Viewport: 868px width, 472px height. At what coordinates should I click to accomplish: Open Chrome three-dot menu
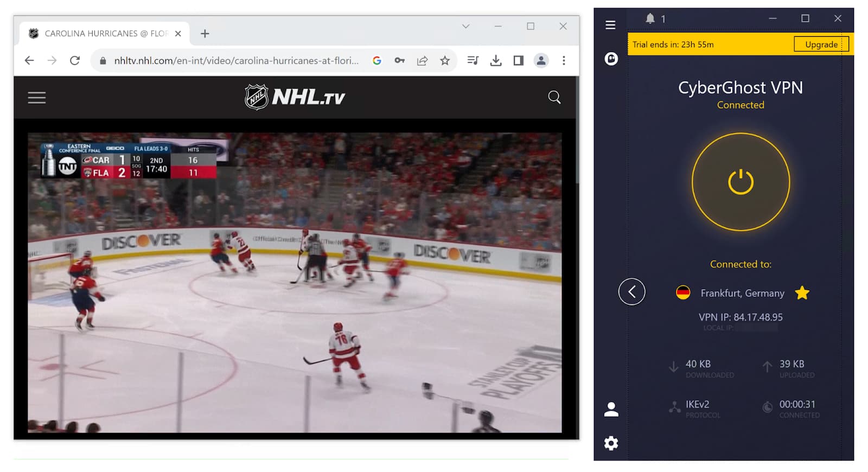(564, 61)
